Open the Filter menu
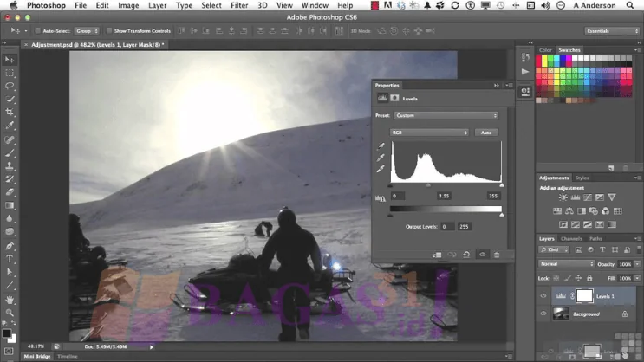 (x=239, y=5)
